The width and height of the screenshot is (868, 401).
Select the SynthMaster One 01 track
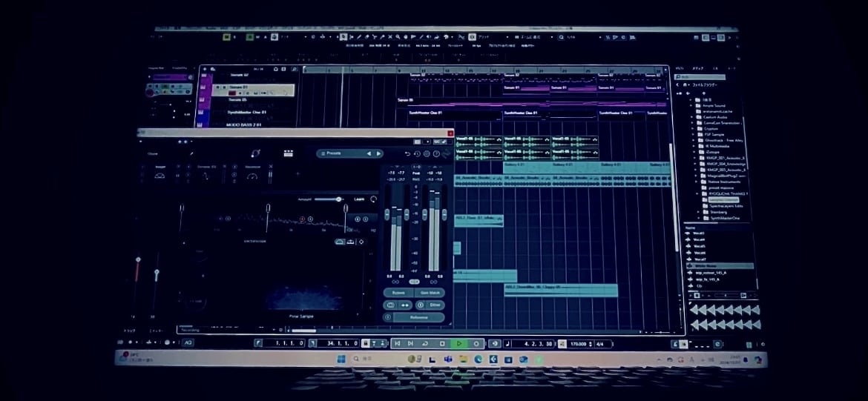247,112
